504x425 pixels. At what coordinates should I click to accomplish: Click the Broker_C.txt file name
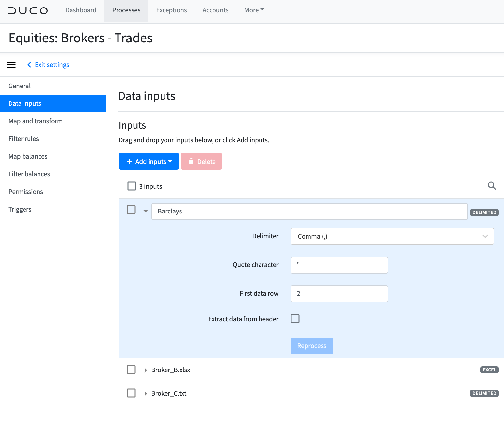click(169, 393)
